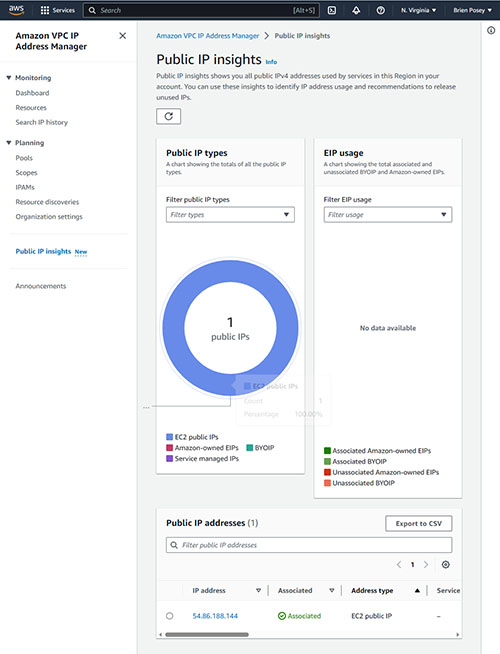Sort by Associated column arrow
Image resolution: width=500 pixels, height=654 pixels.
pyautogui.click(x=332, y=591)
